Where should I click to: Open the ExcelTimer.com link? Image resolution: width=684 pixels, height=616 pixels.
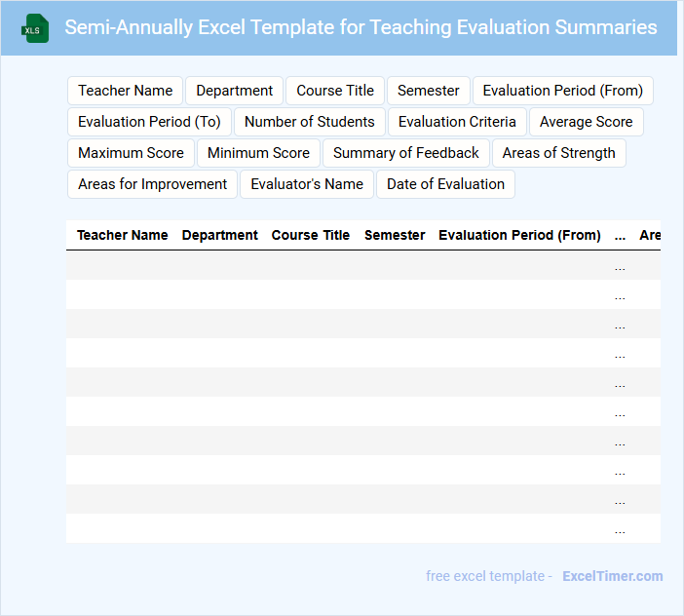613,576
